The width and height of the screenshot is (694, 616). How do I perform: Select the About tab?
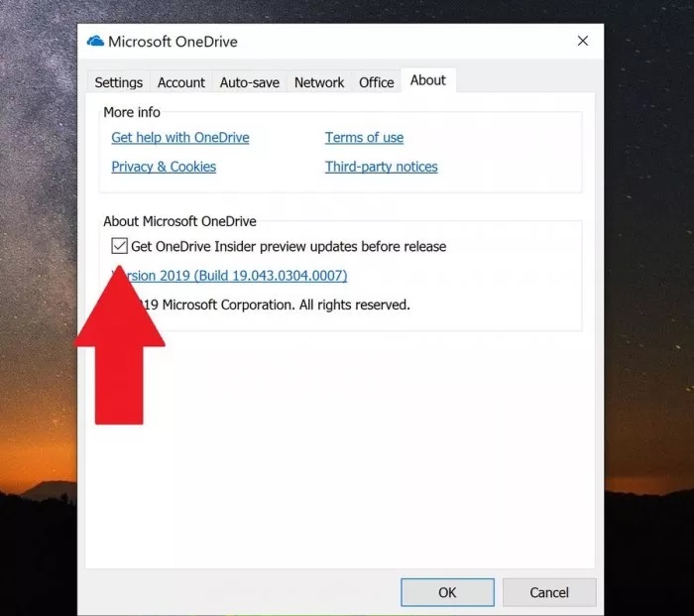[428, 80]
